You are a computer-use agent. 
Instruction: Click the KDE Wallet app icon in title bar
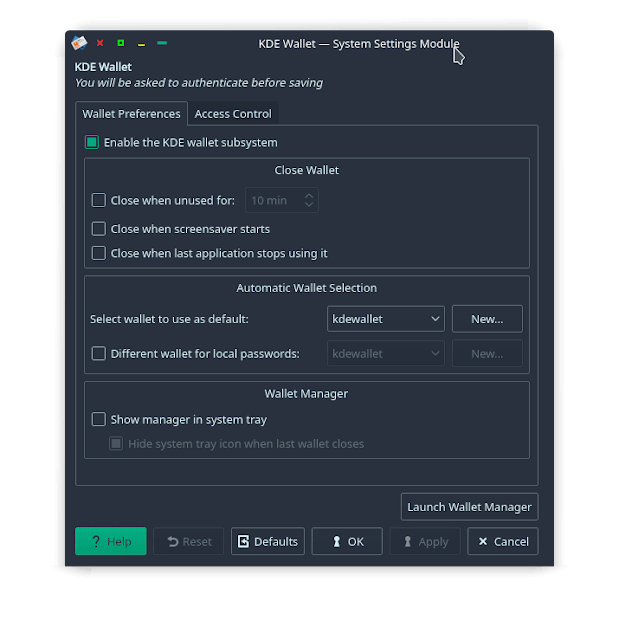(79, 43)
